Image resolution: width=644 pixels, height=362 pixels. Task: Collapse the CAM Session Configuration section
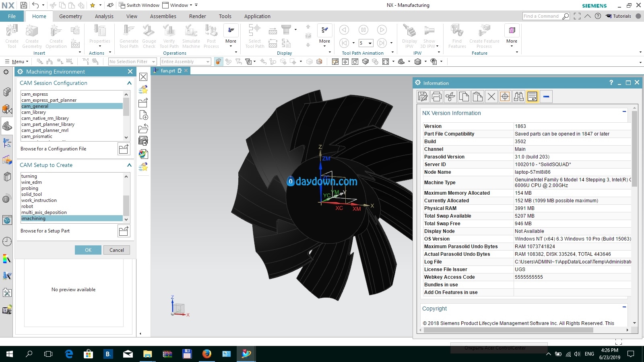(x=129, y=83)
